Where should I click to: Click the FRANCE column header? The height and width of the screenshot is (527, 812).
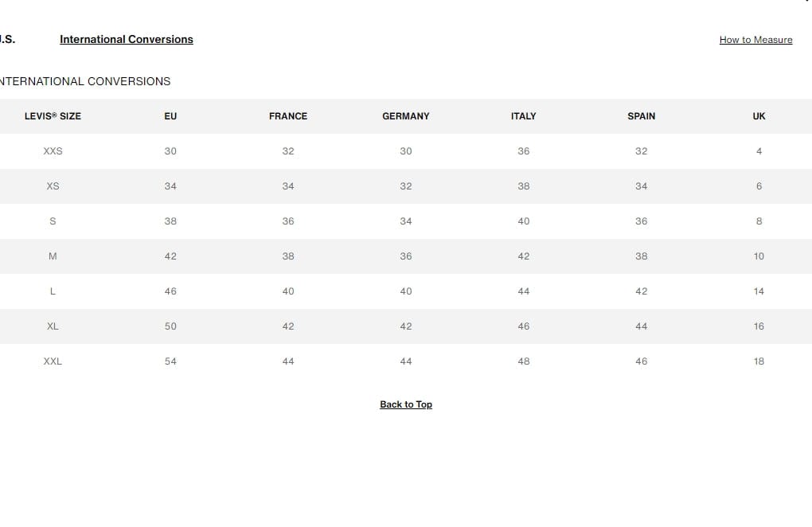(288, 116)
